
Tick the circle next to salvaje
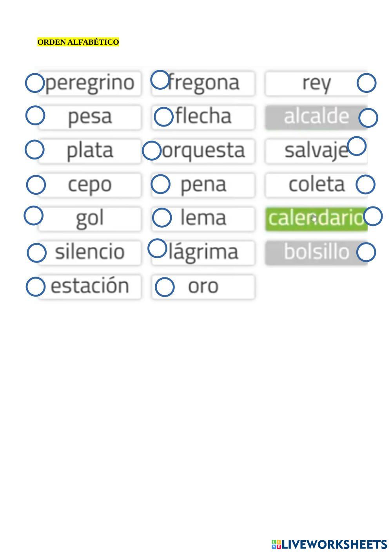coord(357,146)
